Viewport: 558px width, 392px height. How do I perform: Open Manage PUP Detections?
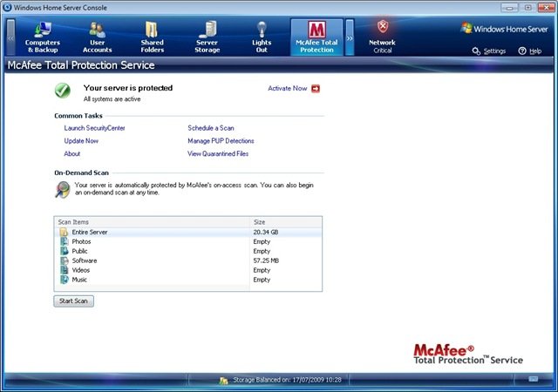click(x=221, y=141)
